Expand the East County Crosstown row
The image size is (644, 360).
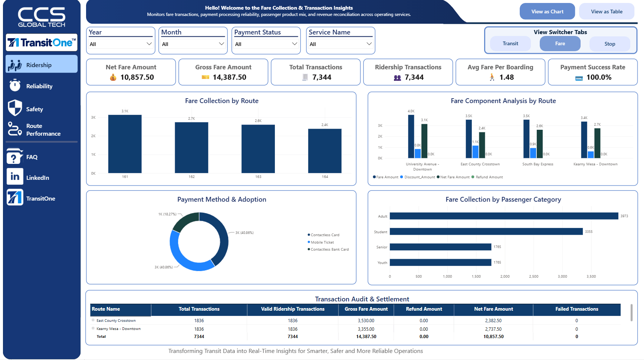click(93, 320)
